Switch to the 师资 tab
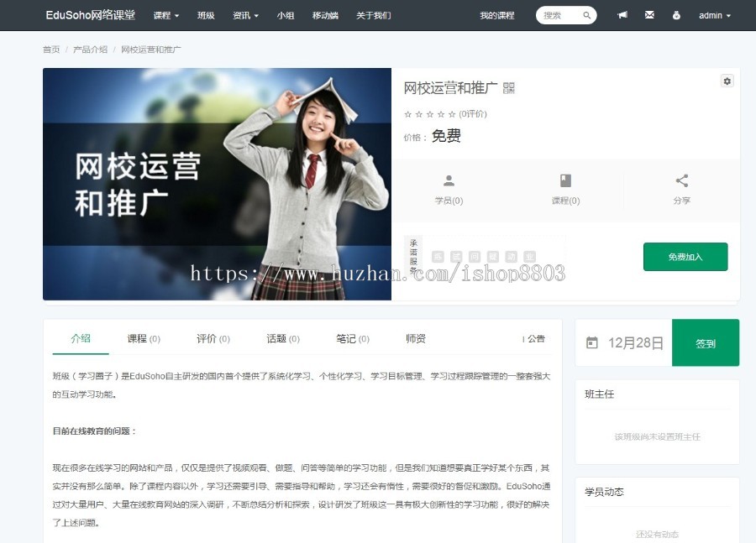The height and width of the screenshot is (543, 756). tap(416, 339)
